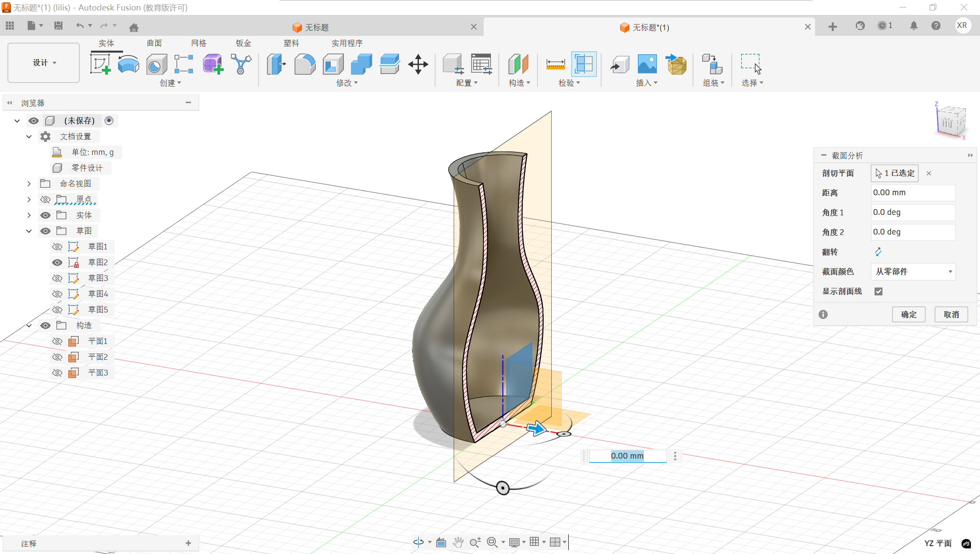Click the Press Pull tool icon
The image size is (980, 554).
click(x=276, y=64)
